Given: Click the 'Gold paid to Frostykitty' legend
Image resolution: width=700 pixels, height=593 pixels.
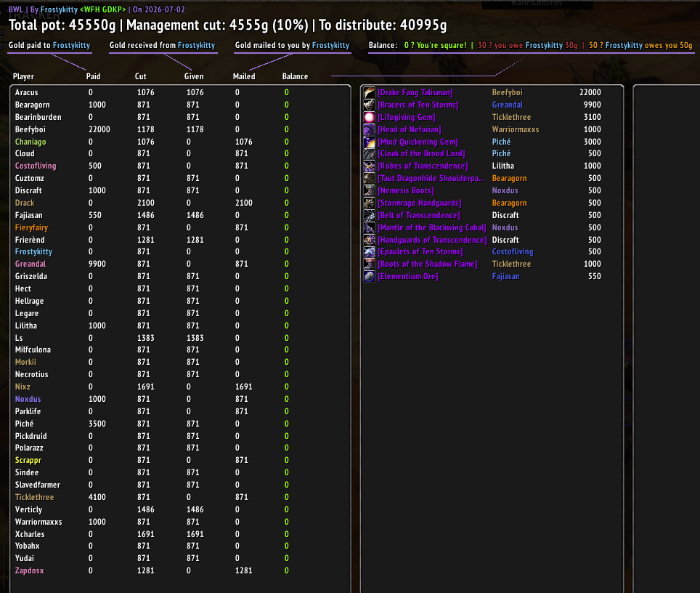Looking at the screenshot, I should coord(49,45).
